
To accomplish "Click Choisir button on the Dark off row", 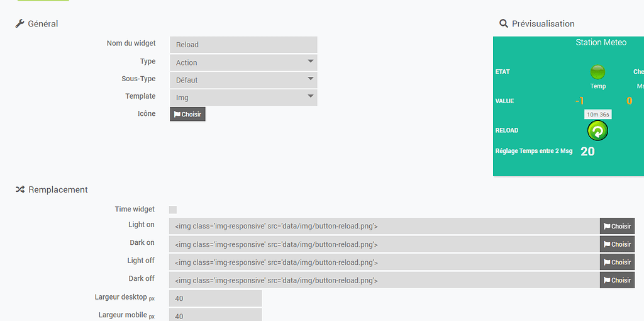I will (x=618, y=280).
